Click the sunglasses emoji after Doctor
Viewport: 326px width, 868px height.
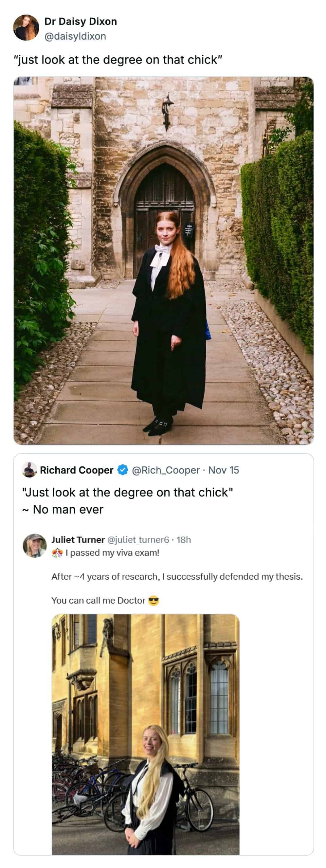154,601
